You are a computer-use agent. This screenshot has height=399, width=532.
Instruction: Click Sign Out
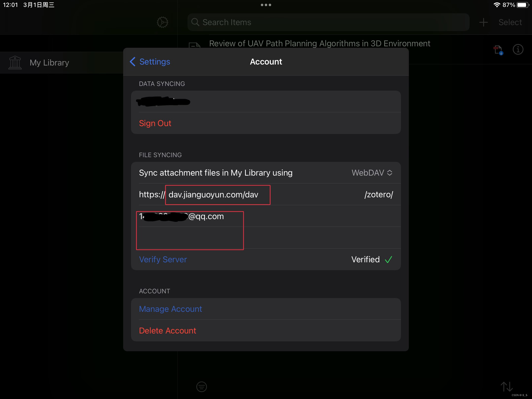[155, 123]
